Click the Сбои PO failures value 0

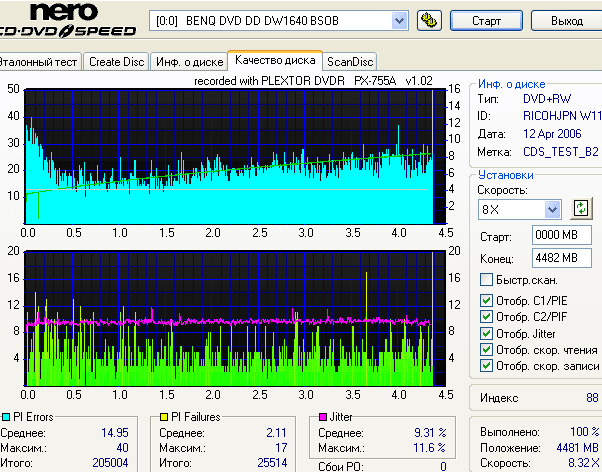coord(443,467)
